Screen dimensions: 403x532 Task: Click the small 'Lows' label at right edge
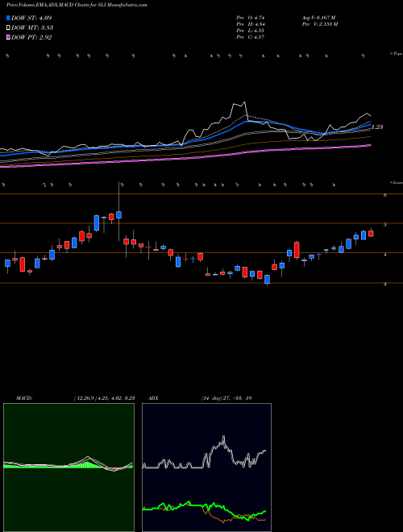pos(396,182)
